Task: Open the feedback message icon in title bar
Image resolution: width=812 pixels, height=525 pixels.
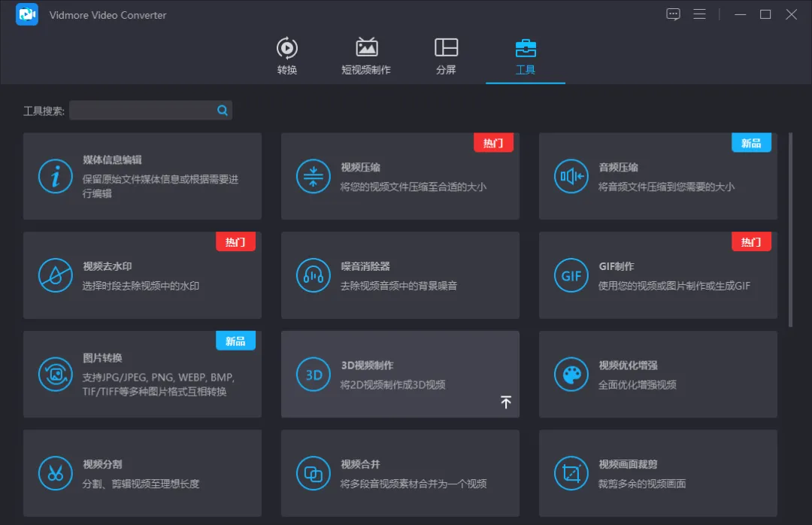Action: click(673, 14)
